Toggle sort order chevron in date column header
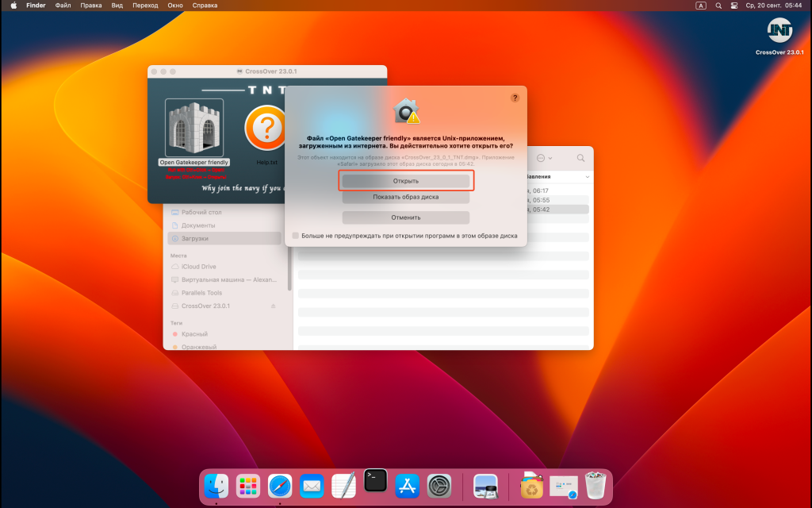The width and height of the screenshot is (812, 508). point(588,177)
